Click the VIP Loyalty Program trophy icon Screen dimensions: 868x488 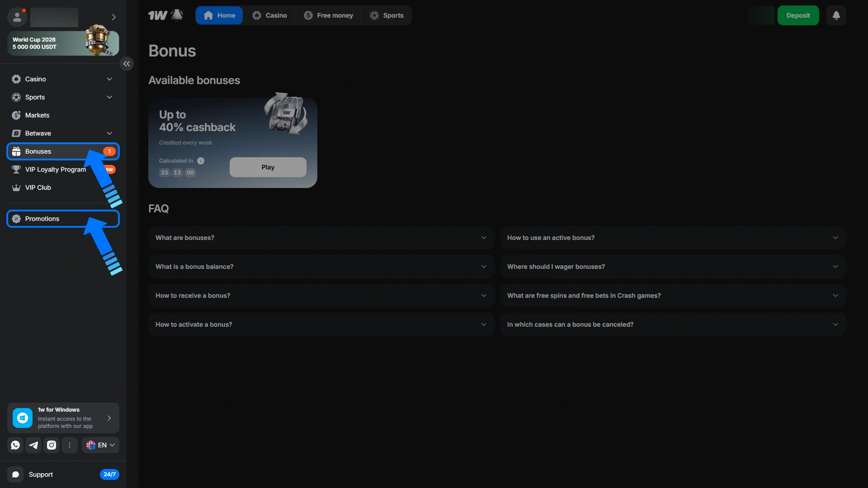[x=16, y=169]
